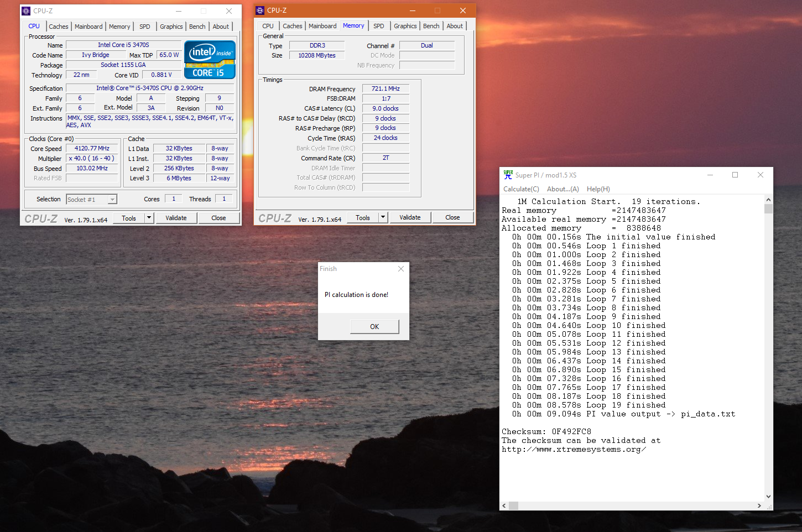Click the FSB:DRAM ratio 1:7
Image resolution: width=802 pixels, height=532 pixels.
click(x=386, y=98)
